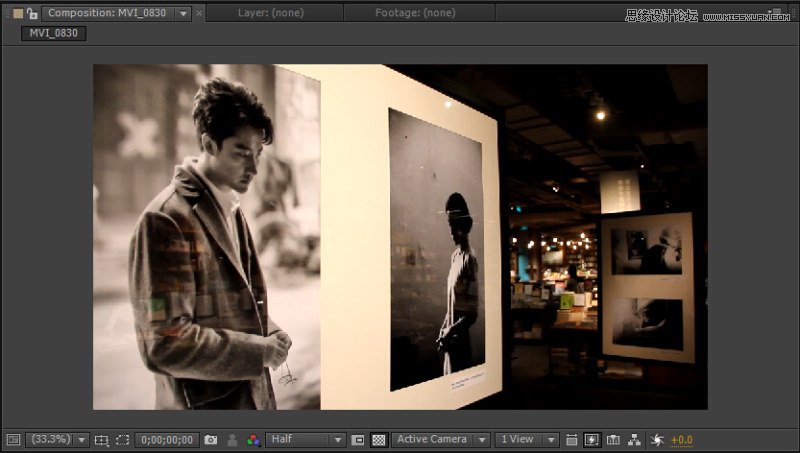The image size is (800, 453).
Task: Toggle the viewer lock icon
Action: (x=32, y=14)
